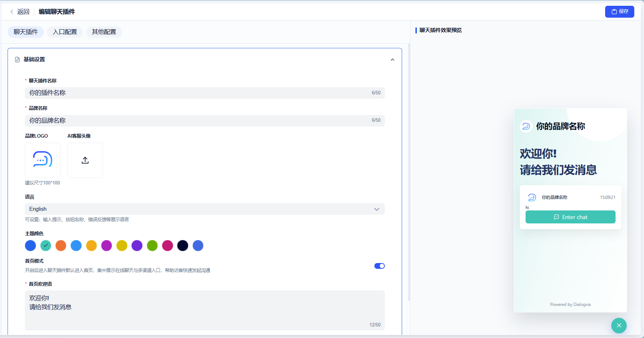Select the dark blue theme color
The width and height of the screenshot is (644, 338).
(x=31, y=246)
